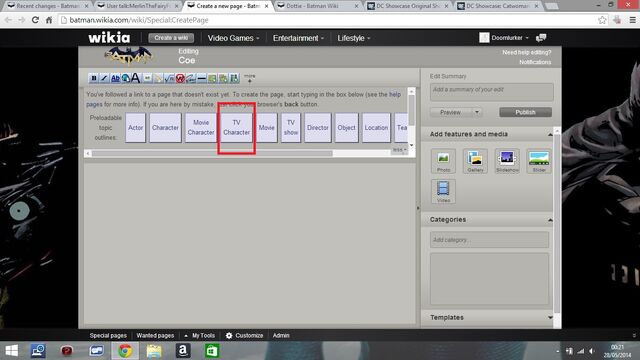Open the Windows Start button
Screen dimensions: 640x360
[x=11, y=351]
